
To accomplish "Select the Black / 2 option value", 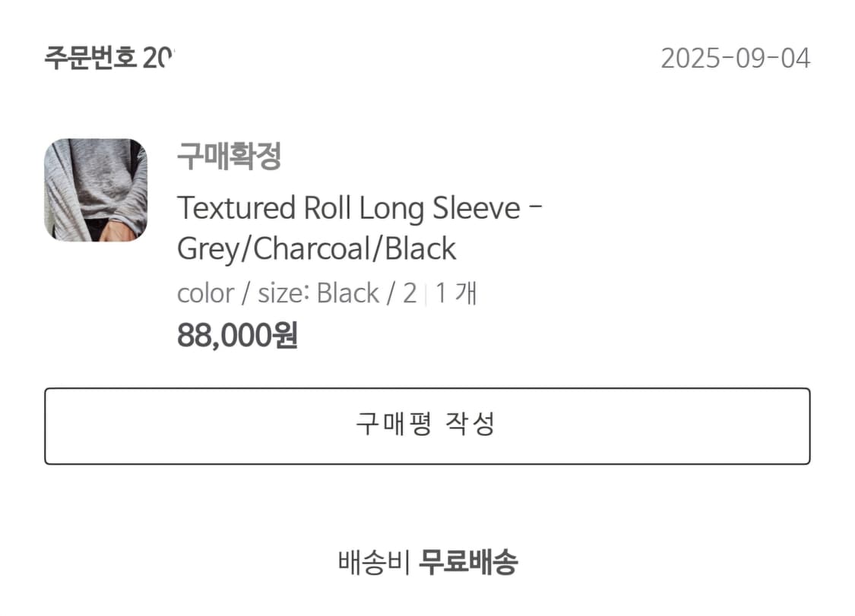I will 366,293.
